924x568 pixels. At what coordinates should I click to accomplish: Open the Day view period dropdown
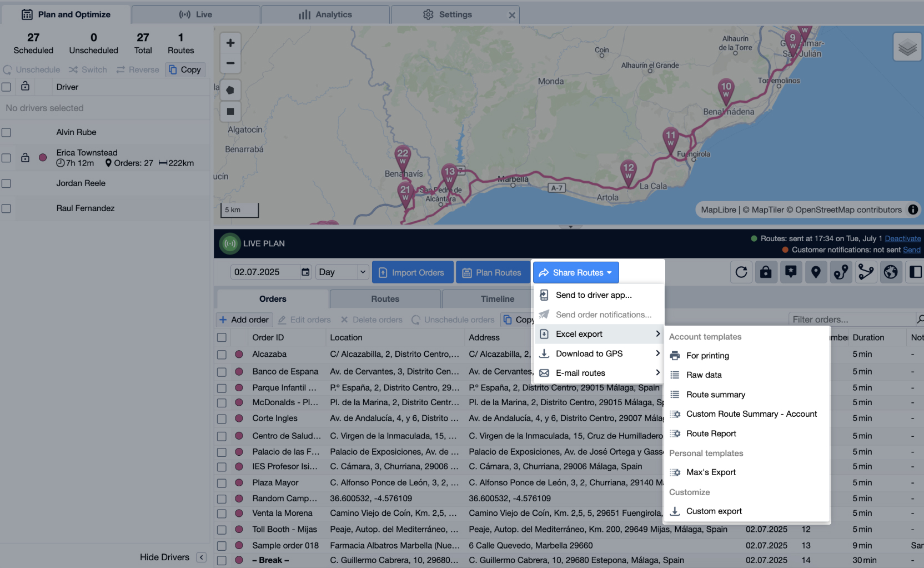click(x=342, y=272)
